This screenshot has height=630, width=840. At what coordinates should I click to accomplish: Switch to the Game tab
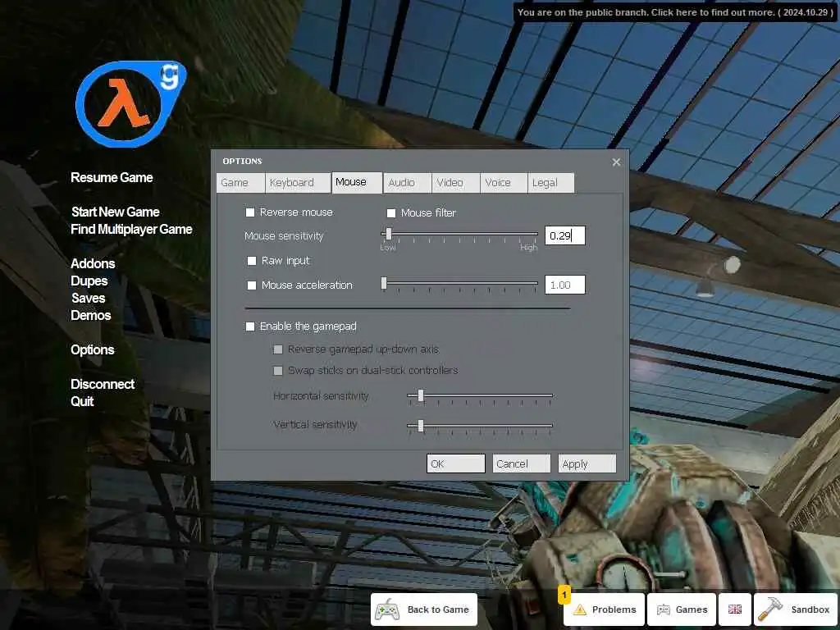point(240,183)
